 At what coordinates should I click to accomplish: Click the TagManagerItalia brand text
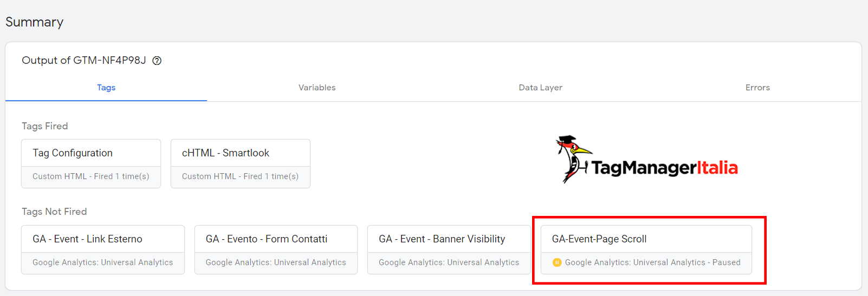pyautogui.click(x=665, y=168)
